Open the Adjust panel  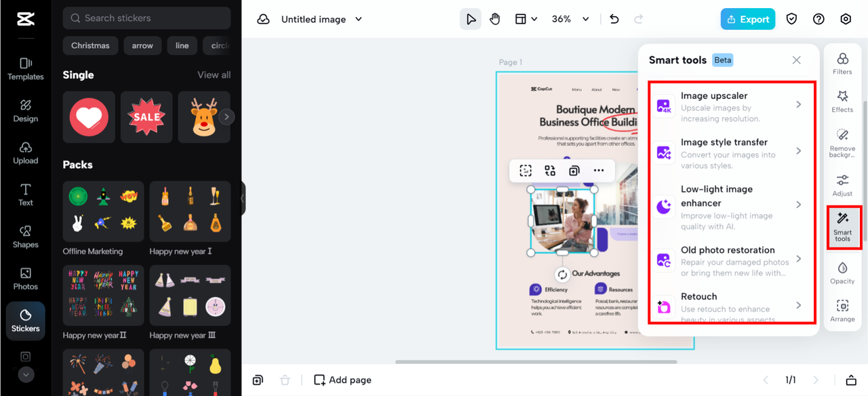click(842, 185)
